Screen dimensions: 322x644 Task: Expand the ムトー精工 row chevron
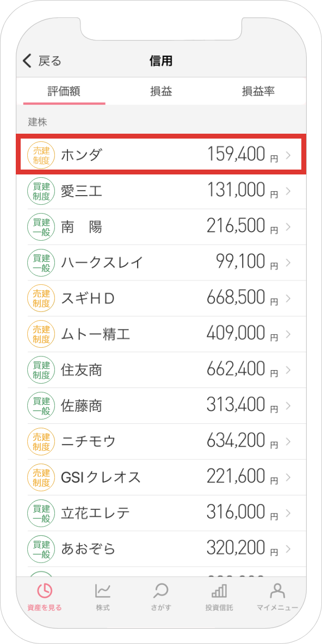[288, 334]
